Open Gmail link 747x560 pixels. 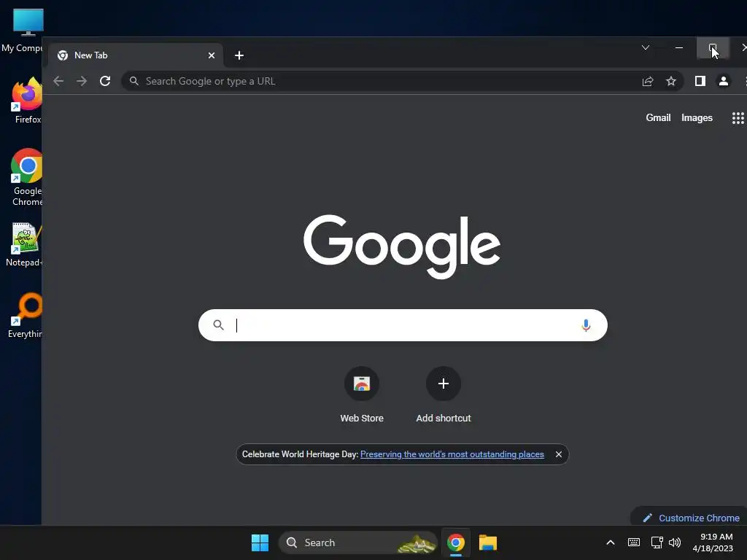coord(658,117)
